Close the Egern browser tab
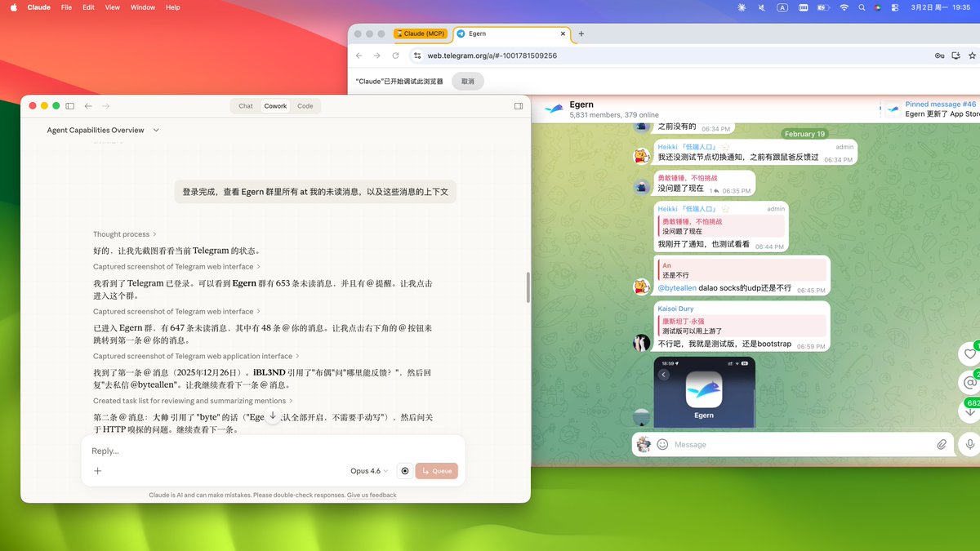Screen dimensions: 980x551 (x=562, y=33)
